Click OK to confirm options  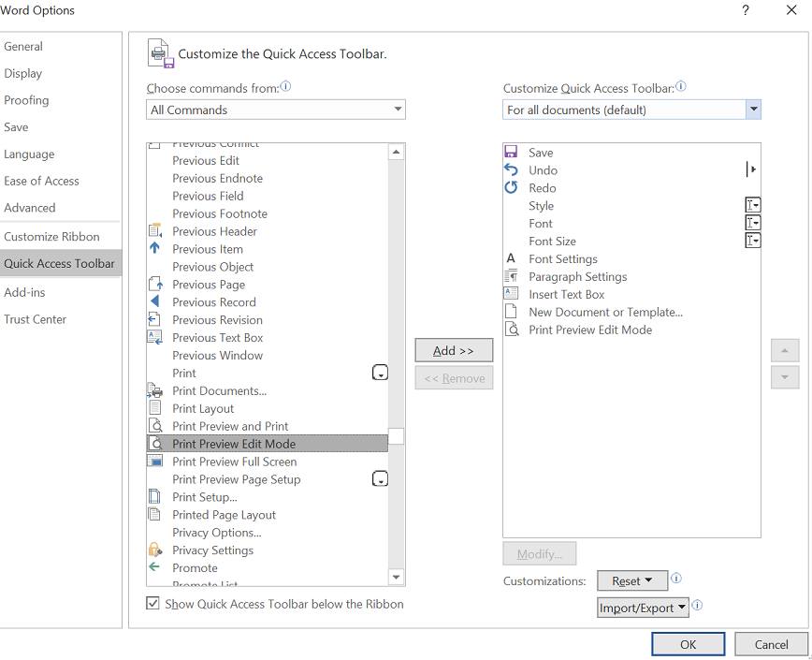(688, 644)
